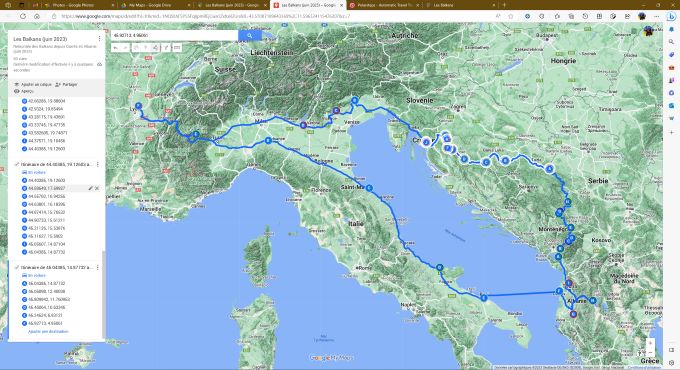Zoom in the map with plus button
Viewport: 680px width, 370px height.
650,343
